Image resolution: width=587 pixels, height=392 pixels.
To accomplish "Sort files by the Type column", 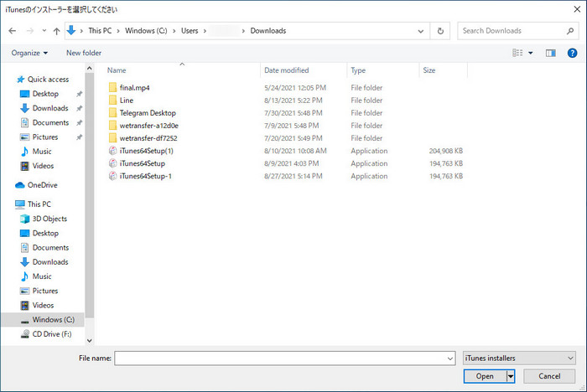I will click(x=358, y=70).
